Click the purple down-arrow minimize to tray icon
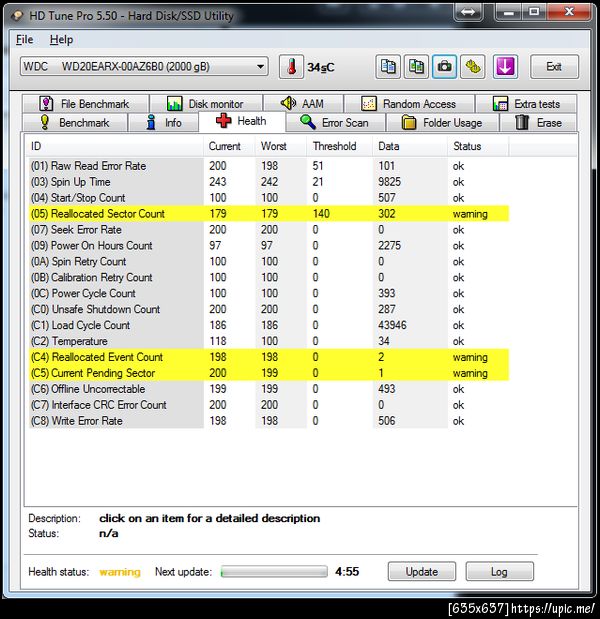Screen dimensions: 600x619 (x=505, y=67)
